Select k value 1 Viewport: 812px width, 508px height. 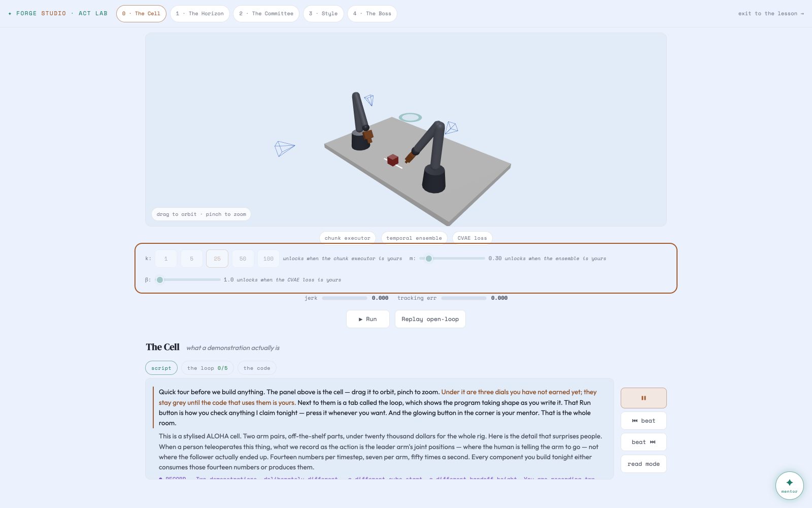click(x=166, y=259)
